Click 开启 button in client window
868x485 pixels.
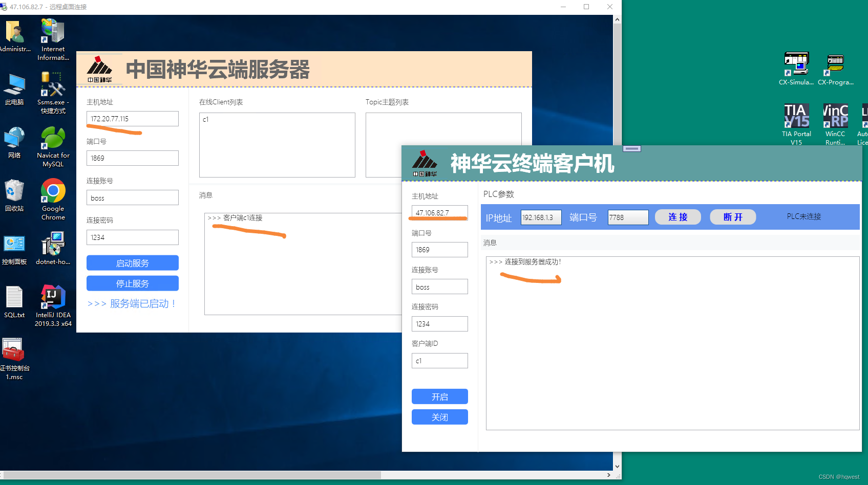pos(440,396)
